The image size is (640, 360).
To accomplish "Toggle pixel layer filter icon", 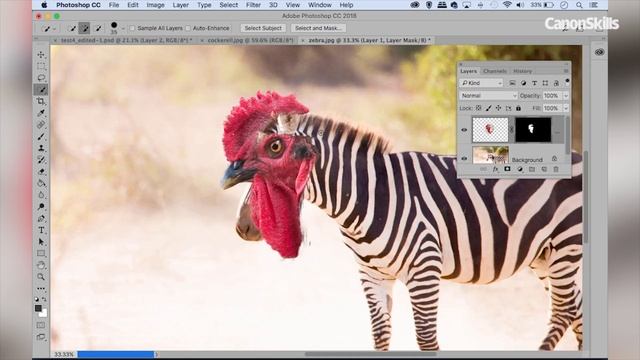I will (x=512, y=83).
